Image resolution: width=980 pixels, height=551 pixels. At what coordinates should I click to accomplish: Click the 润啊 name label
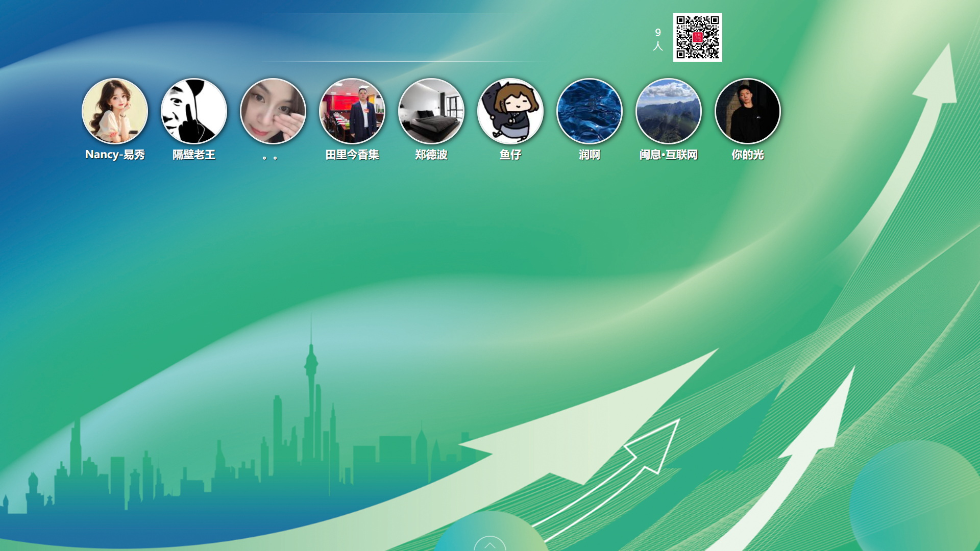pyautogui.click(x=590, y=155)
